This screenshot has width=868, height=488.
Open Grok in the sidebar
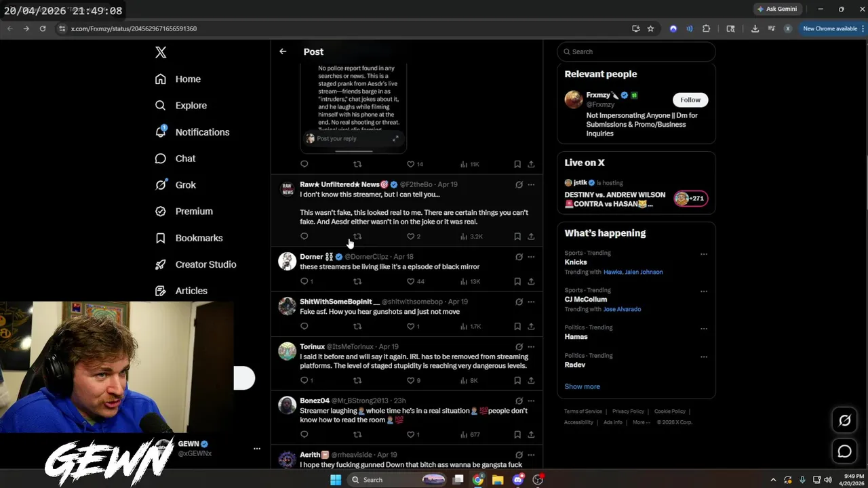[x=175, y=185]
